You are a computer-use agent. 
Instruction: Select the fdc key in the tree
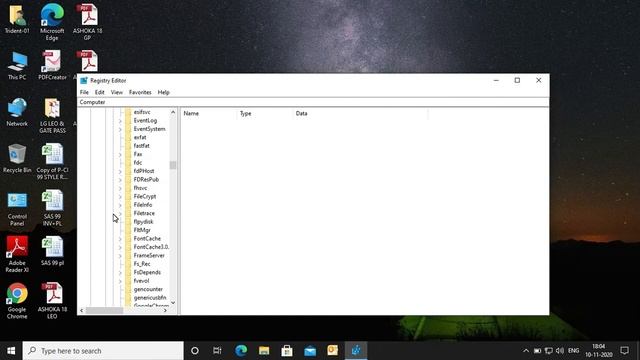(138, 162)
